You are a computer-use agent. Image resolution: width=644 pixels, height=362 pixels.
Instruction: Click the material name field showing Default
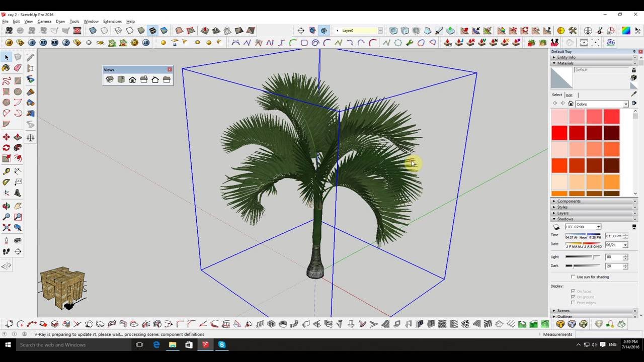click(601, 70)
